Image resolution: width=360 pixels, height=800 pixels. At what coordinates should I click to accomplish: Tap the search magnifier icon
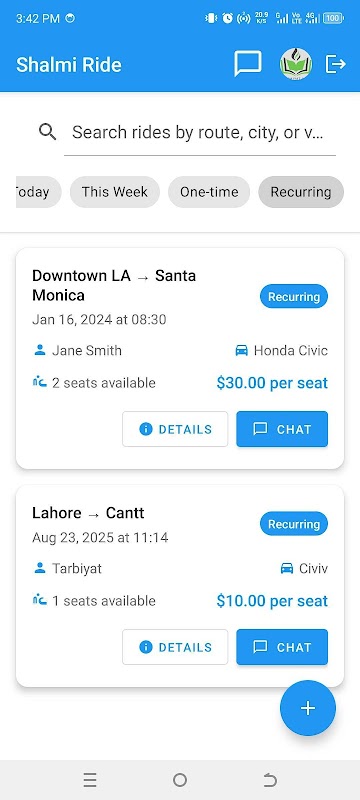pyautogui.click(x=47, y=132)
